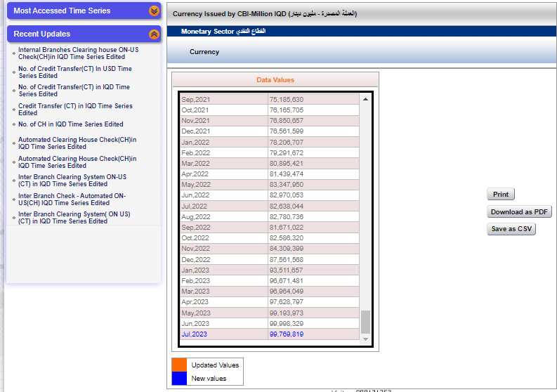
Task: Expand the Most Accessed Time Series chevron
Action: pos(154,11)
